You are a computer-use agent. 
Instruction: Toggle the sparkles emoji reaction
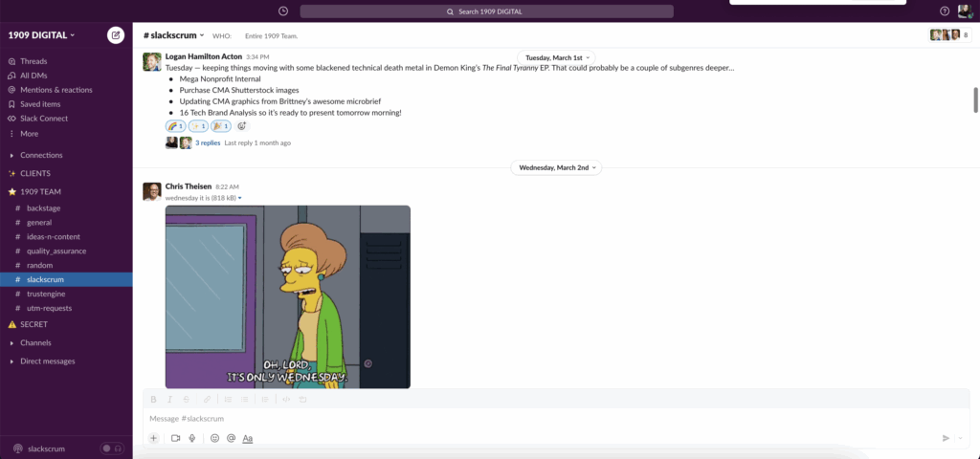[198, 126]
